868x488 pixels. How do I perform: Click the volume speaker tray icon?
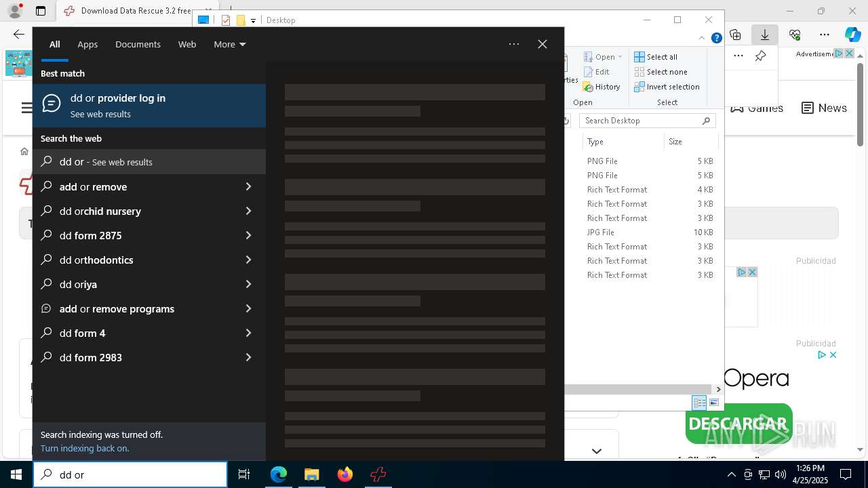click(x=780, y=474)
